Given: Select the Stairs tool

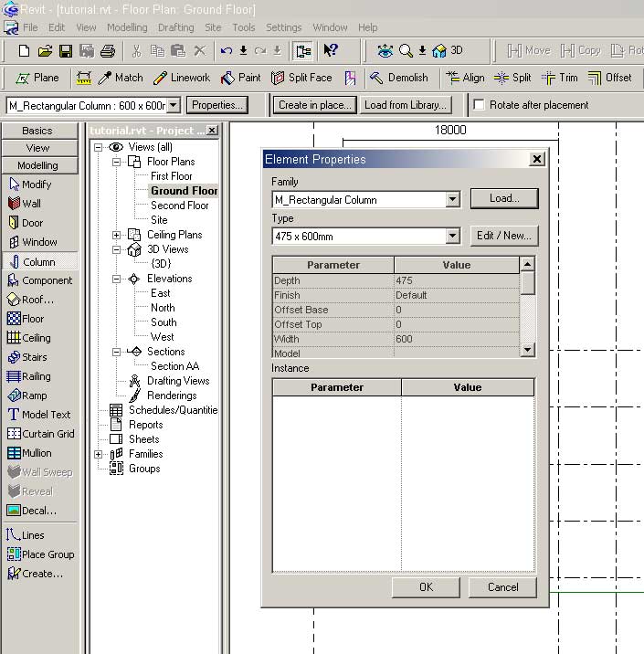Looking at the screenshot, I should pos(27,357).
